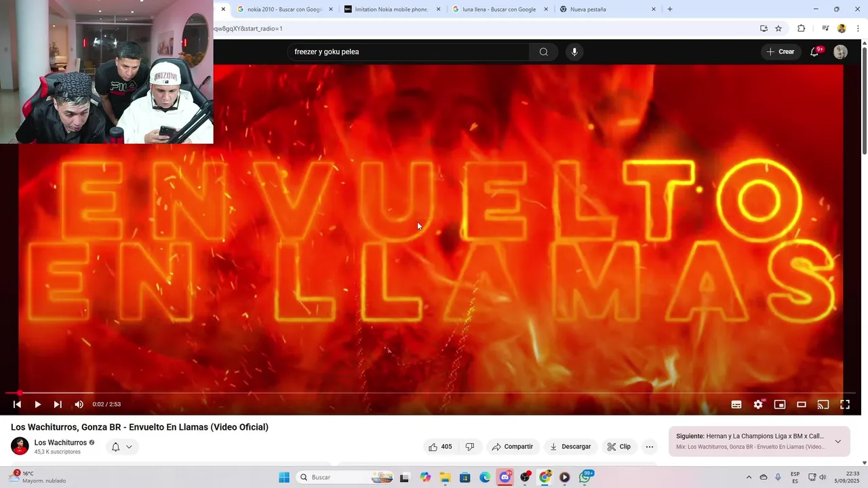Open the Compartir share dialog
The width and height of the screenshot is (868, 488).
513,447
